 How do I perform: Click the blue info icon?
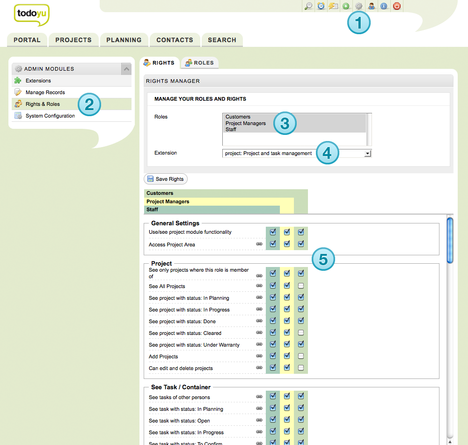pyautogui.click(x=384, y=6)
